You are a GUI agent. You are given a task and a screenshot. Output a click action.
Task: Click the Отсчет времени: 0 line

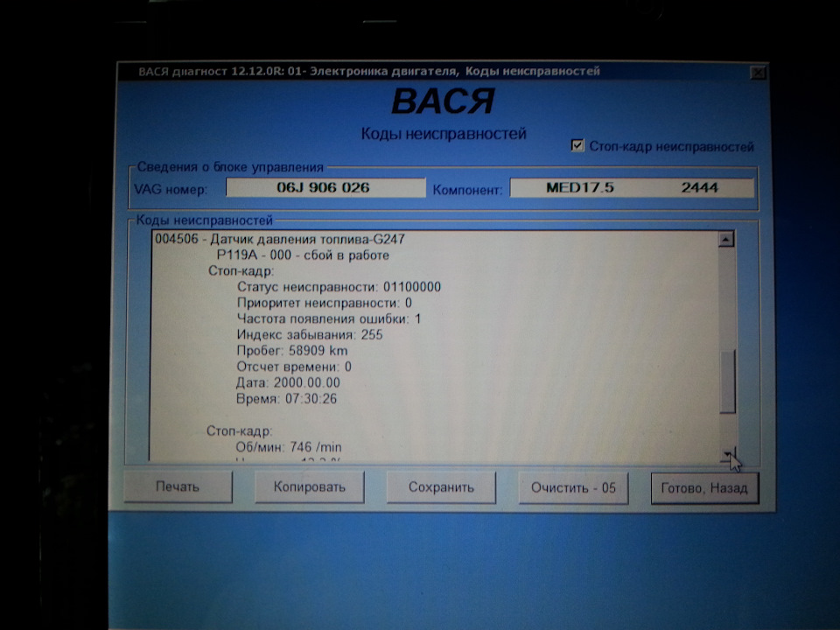coord(294,367)
